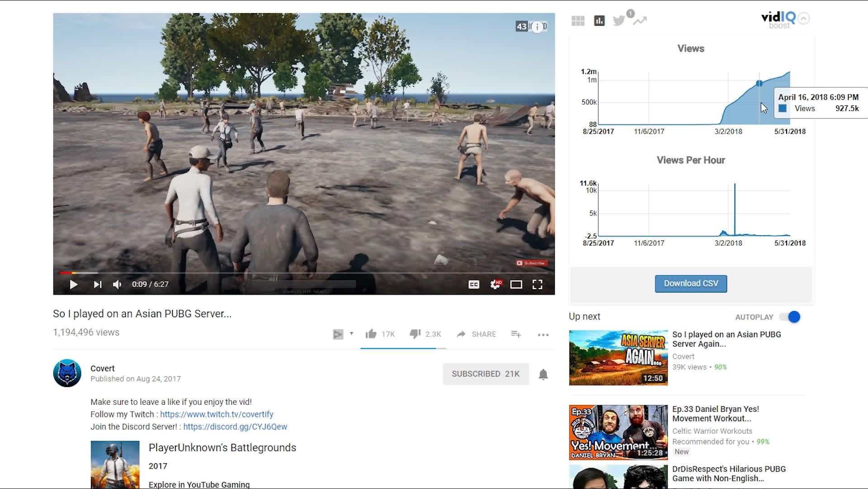The height and width of the screenshot is (489, 868).
Task: Switch to theater mode
Action: tap(516, 284)
